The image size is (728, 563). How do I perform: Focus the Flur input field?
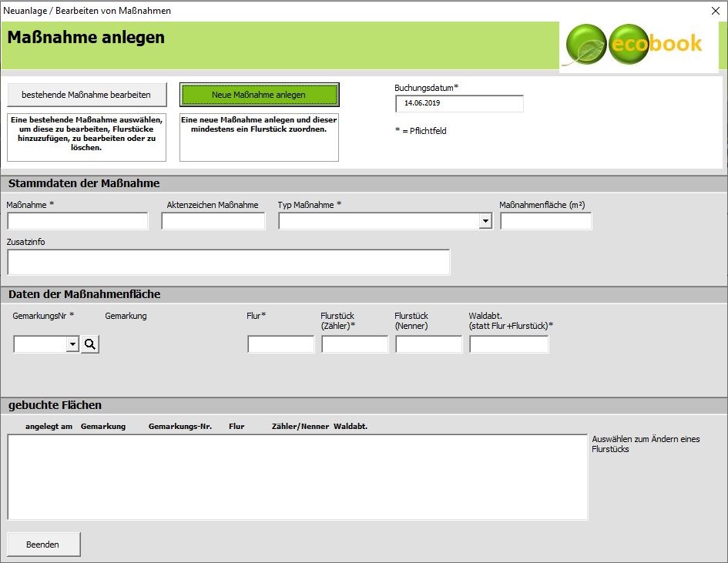[281, 344]
